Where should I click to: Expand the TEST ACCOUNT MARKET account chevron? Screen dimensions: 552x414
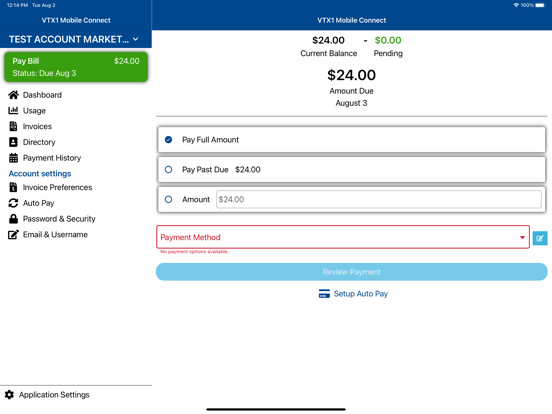click(136, 39)
